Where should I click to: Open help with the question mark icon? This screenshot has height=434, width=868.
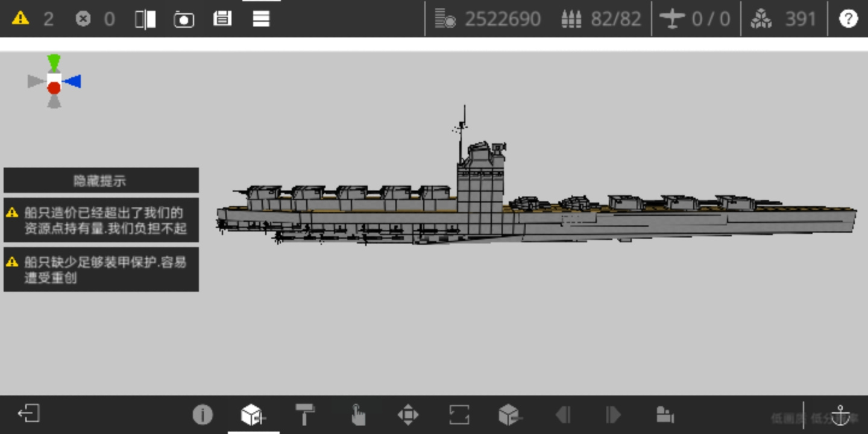(848, 19)
